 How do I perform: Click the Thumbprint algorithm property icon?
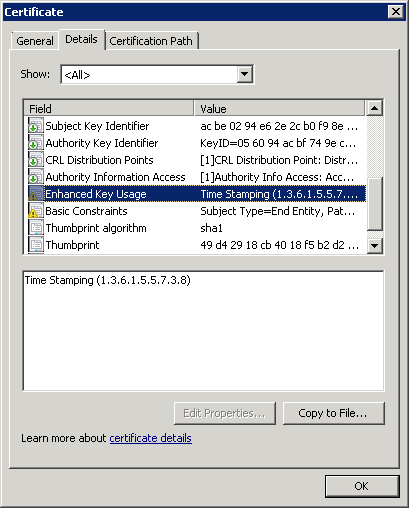pyautogui.click(x=36, y=228)
